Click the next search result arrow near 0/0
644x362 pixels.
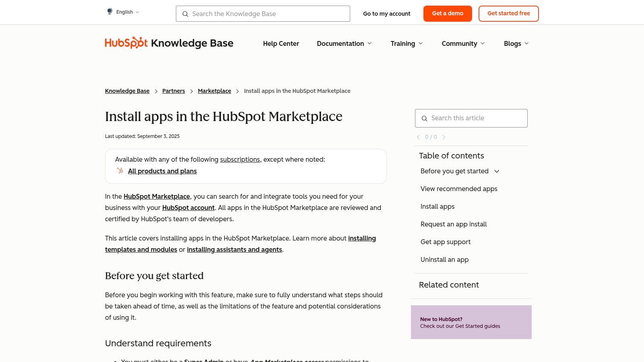pyautogui.click(x=444, y=137)
